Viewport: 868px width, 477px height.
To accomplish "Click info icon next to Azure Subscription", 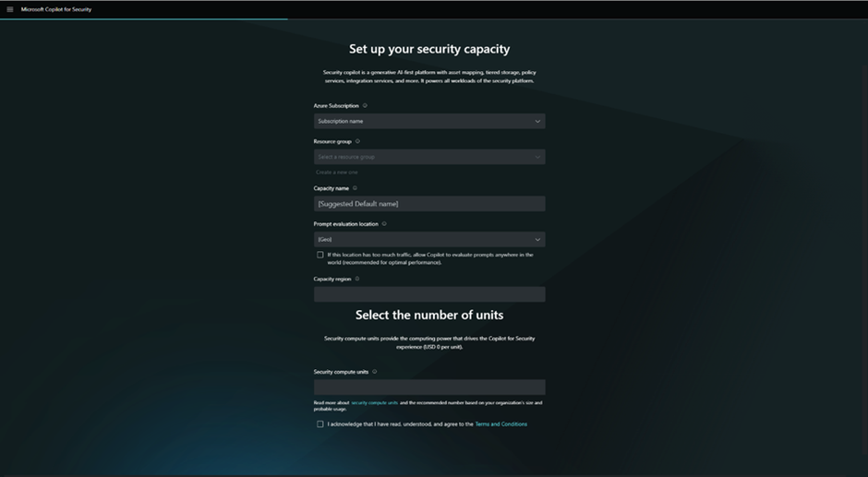I will (x=365, y=106).
